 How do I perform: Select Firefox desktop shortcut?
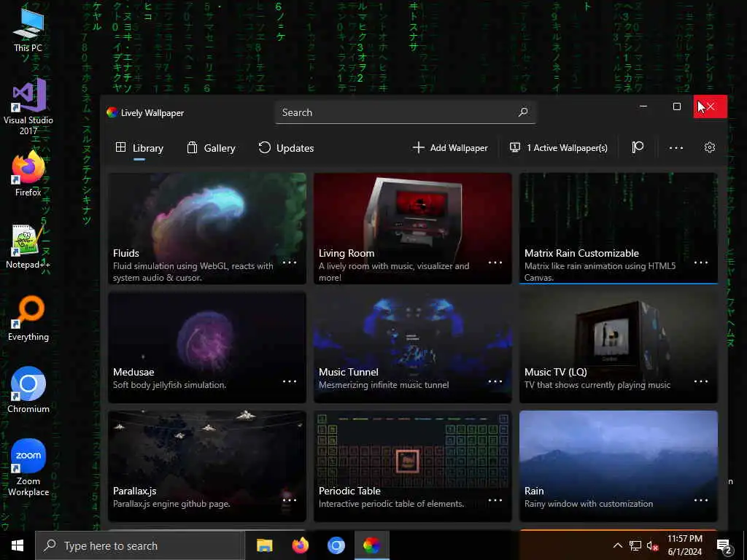pos(28,174)
